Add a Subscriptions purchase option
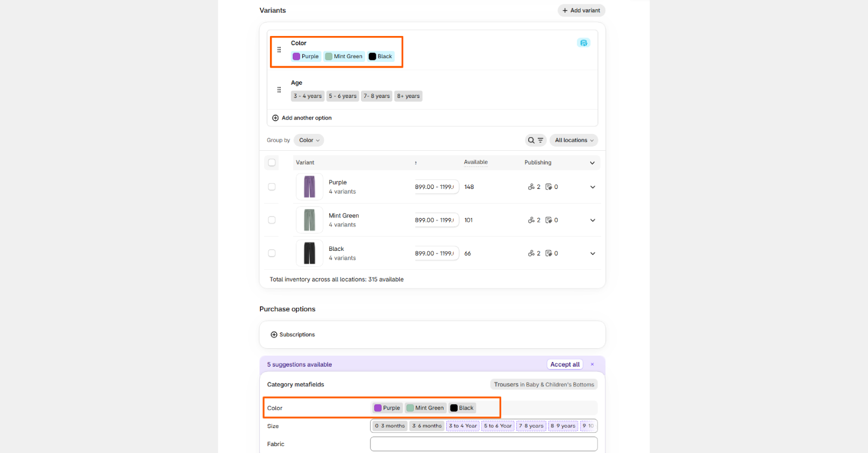 click(x=293, y=334)
